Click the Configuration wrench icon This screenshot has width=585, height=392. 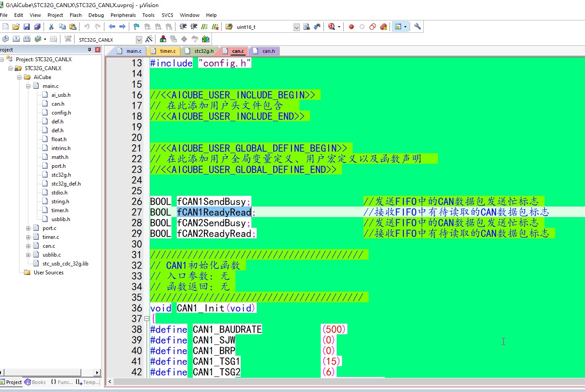(417, 27)
